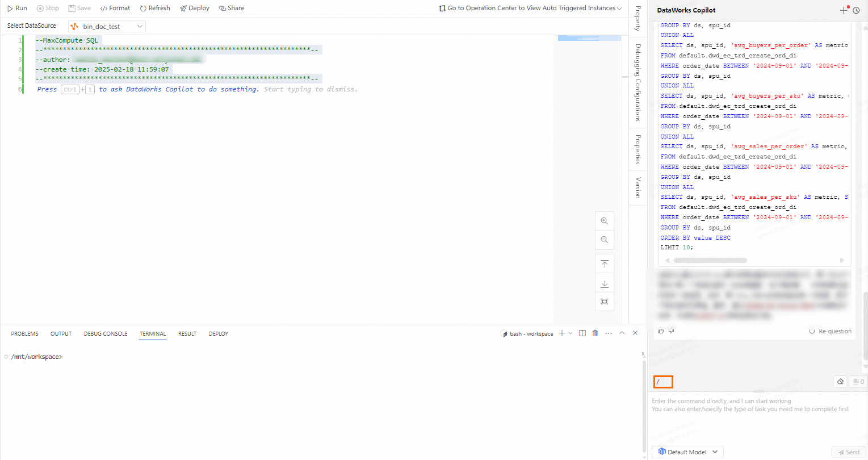The image size is (868, 460).
Task: Open the bin_doc_test datasource dropdown
Action: click(x=107, y=26)
